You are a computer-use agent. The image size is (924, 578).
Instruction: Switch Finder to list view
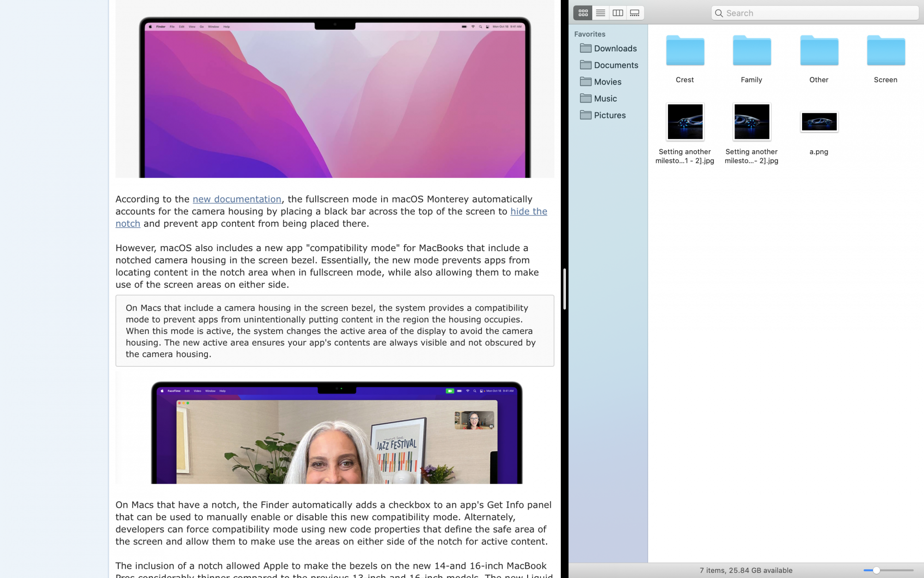(600, 13)
